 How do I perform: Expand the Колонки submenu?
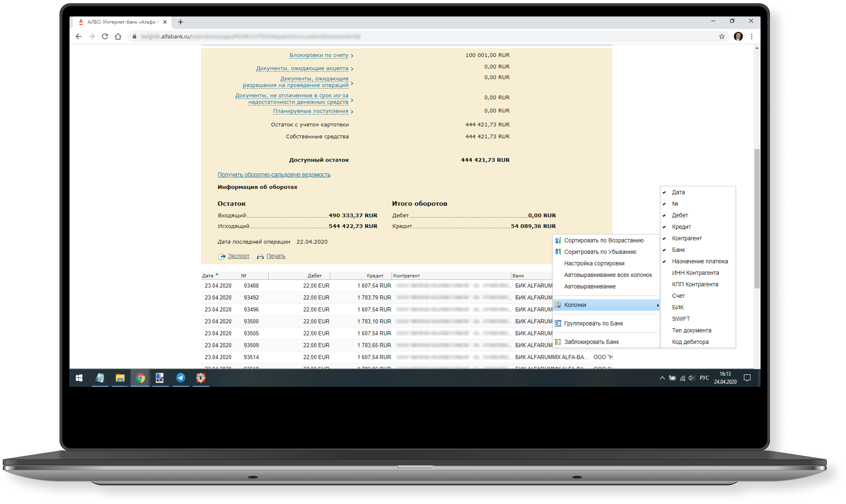click(606, 305)
